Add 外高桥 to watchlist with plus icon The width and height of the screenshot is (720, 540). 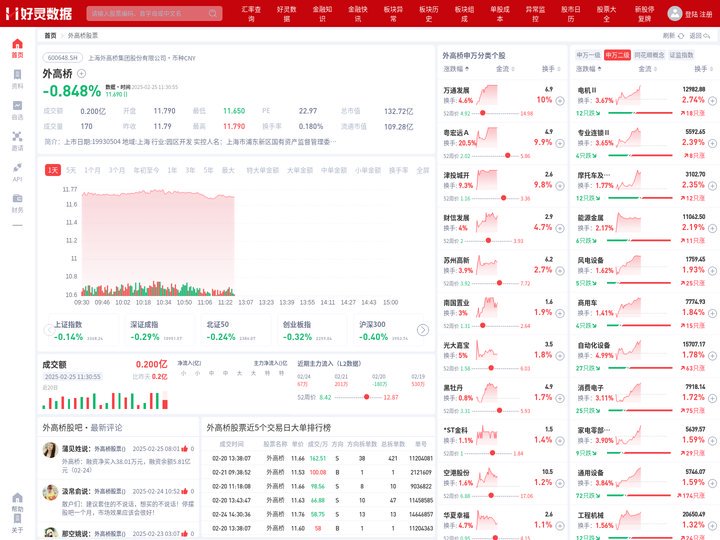click(81, 73)
